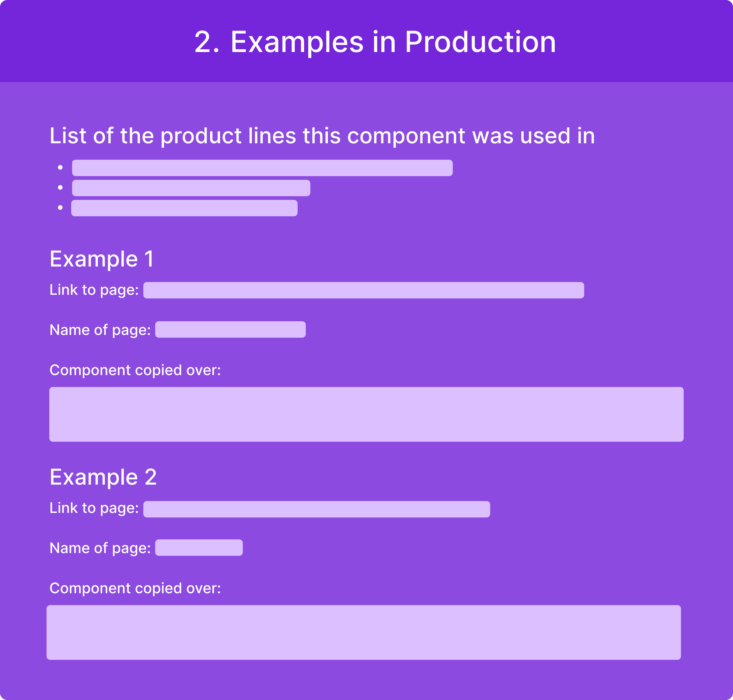
Task: Click the "2. Examples in Production" title
Action: click(x=375, y=42)
